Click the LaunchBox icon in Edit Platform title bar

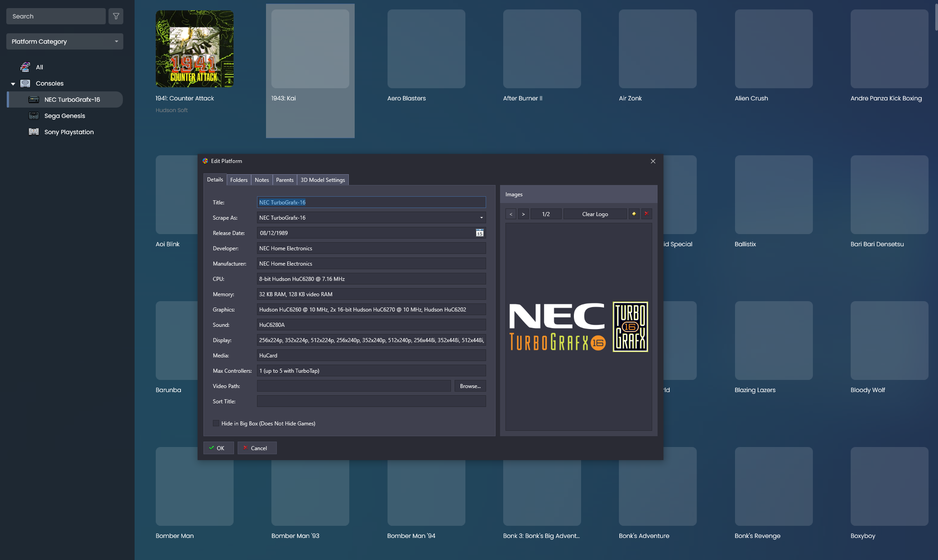coord(205,161)
